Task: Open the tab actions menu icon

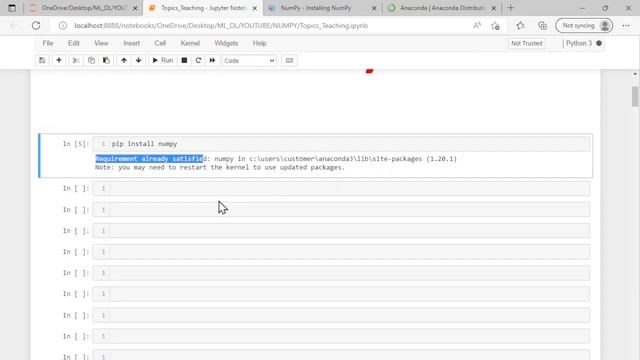Action: pos(12,8)
